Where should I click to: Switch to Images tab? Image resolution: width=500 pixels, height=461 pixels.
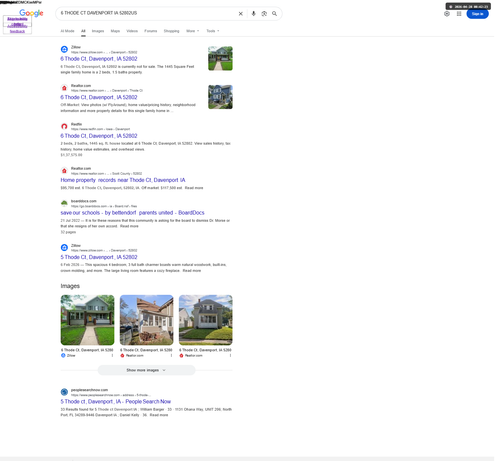[98, 31]
